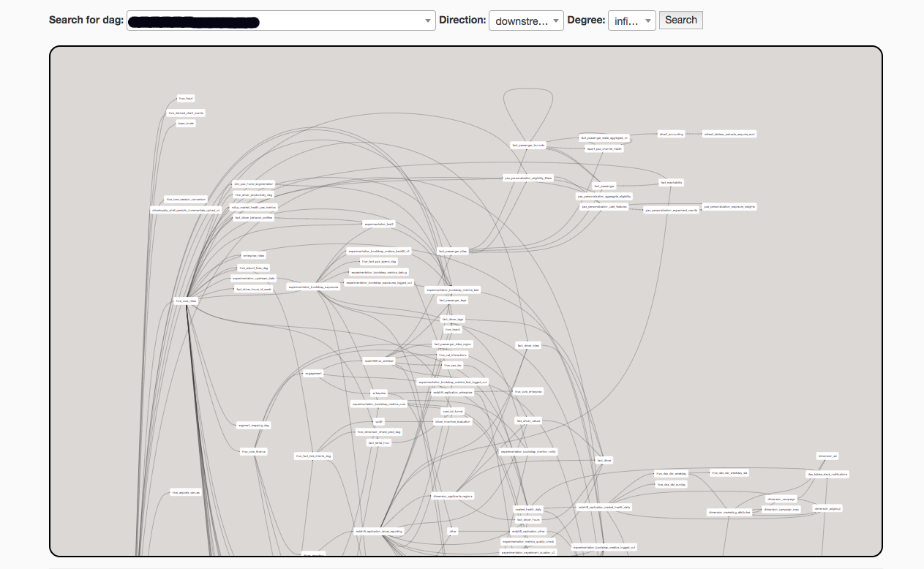Image resolution: width=924 pixels, height=569 pixels.
Task: Select the fact_driver_behavior_profiles node
Action: click(x=253, y=217)
